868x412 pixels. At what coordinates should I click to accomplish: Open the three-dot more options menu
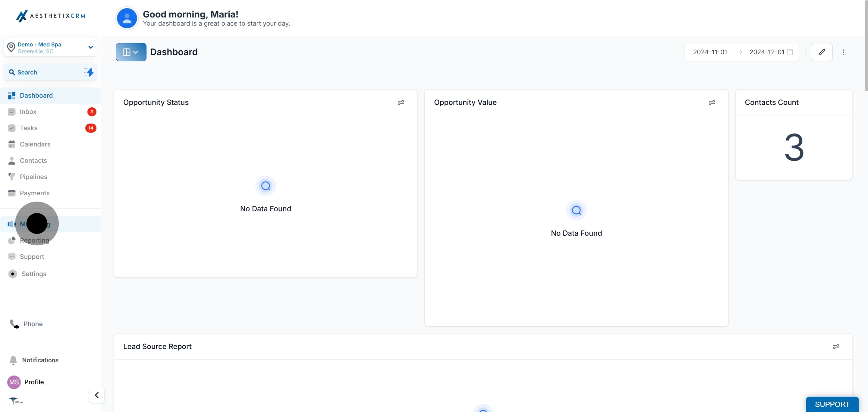pyautogui.click(x=843, y=52)
